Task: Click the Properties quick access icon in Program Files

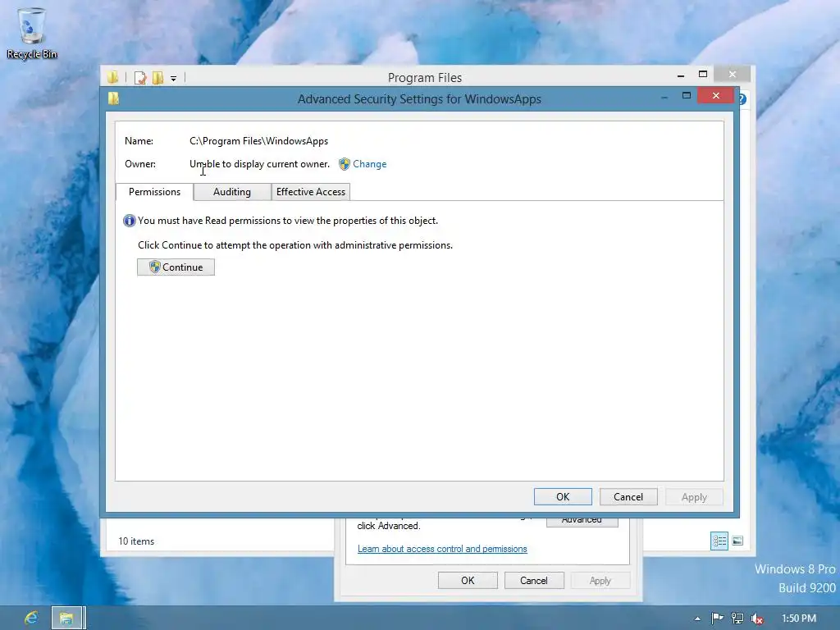Action: [140, 78]
